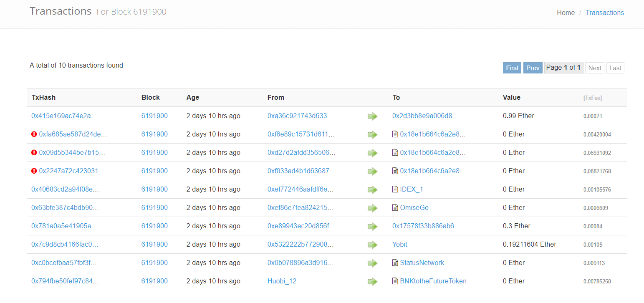Open transaction hash 0x2247a72c423031

coord(72,171)
